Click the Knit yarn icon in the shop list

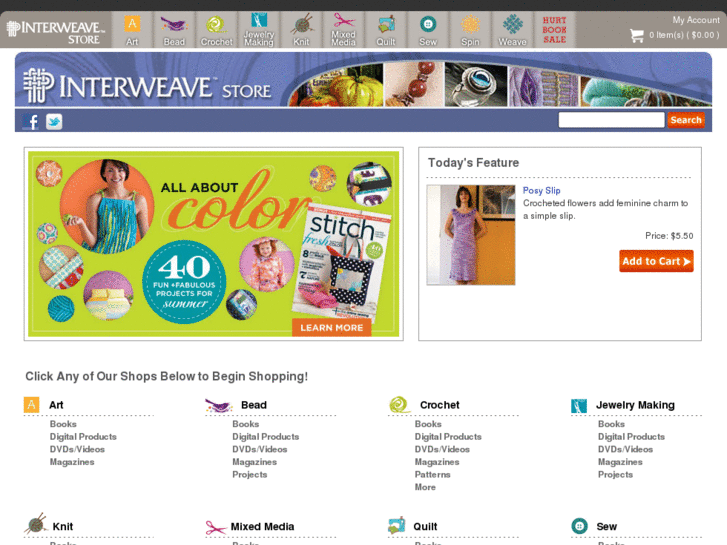tap(36, 524)
